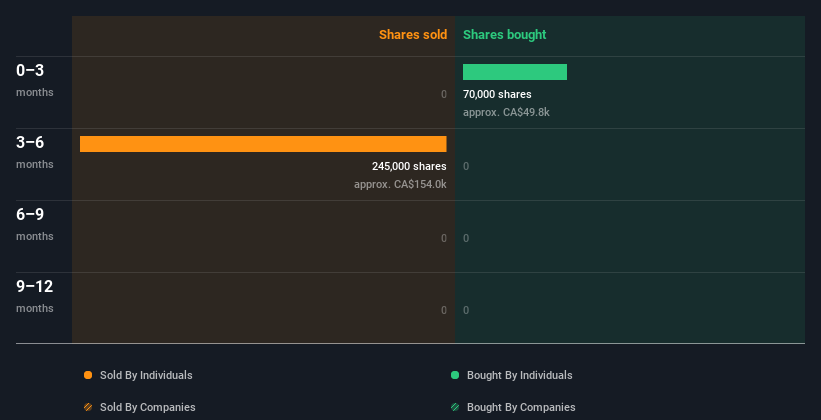The image size is (821, 420).
Task: Click the 6–9 months row label
Action: (35, 224)
